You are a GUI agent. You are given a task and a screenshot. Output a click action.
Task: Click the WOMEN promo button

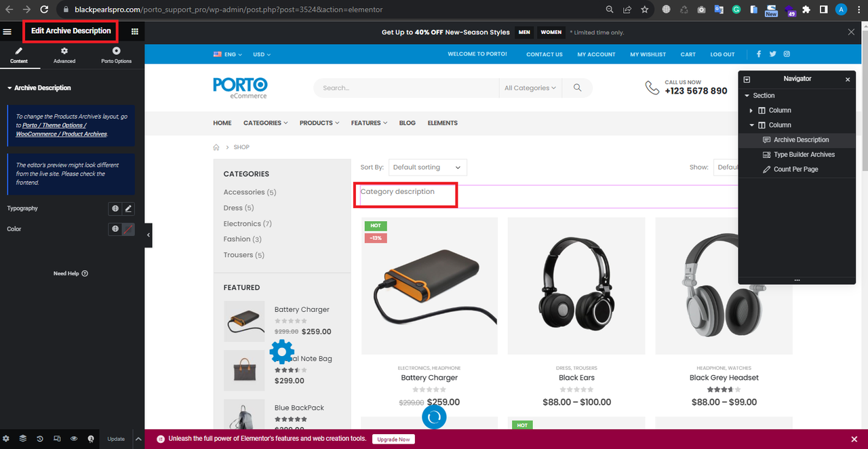(x=551, y=32)
